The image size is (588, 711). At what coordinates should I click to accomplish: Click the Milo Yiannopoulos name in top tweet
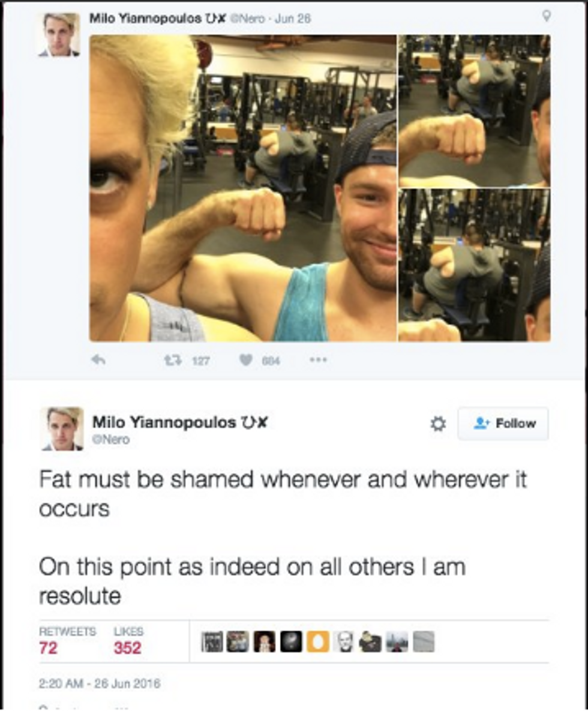click(145, 19)
